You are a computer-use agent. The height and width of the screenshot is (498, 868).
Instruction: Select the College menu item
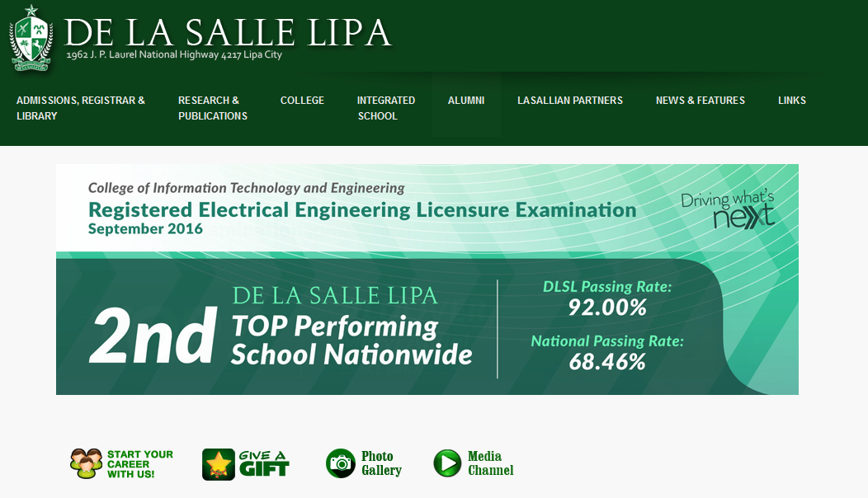pyautogui.click(x=302, y=100)
